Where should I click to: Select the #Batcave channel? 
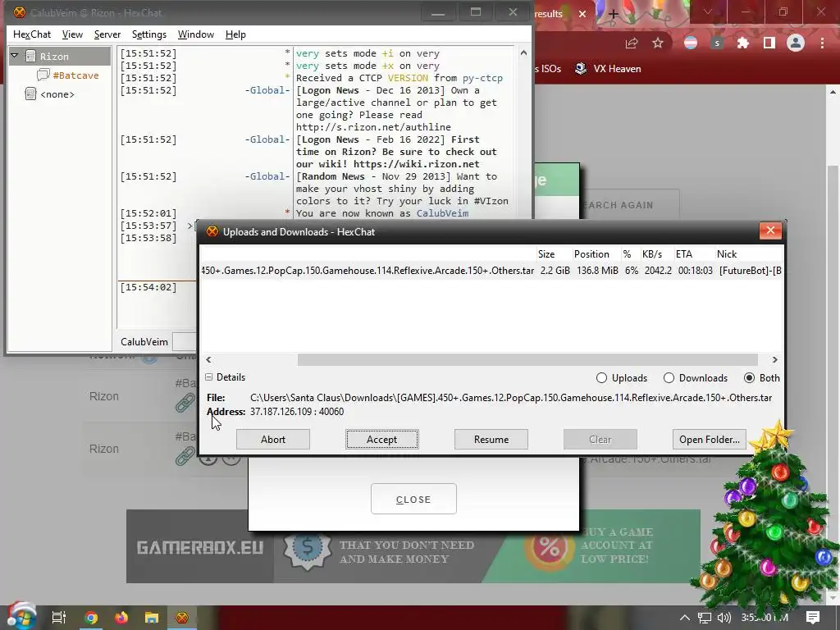coord(75,75)
